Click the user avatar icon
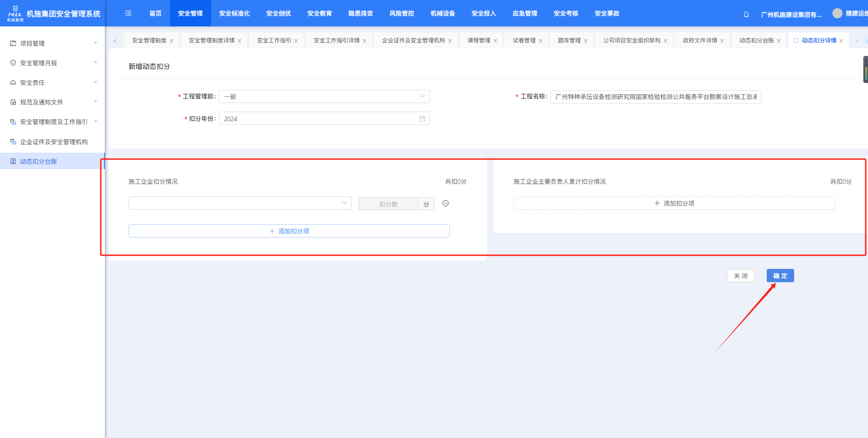Viewport: 868px width, 438px height. [837, 14]
